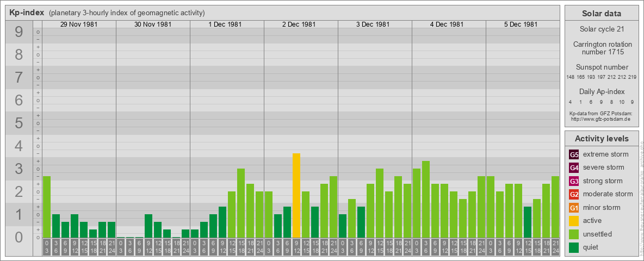644x261 pixels.
Task: Click the 12-15 bar on 3 Dec 1981
Action: pos(380,203)
